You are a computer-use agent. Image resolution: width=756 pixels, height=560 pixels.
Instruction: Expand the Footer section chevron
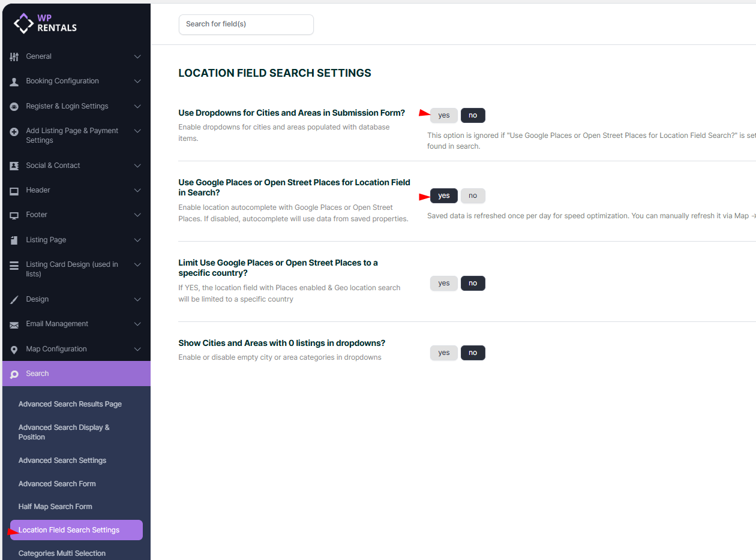(137, 215)
